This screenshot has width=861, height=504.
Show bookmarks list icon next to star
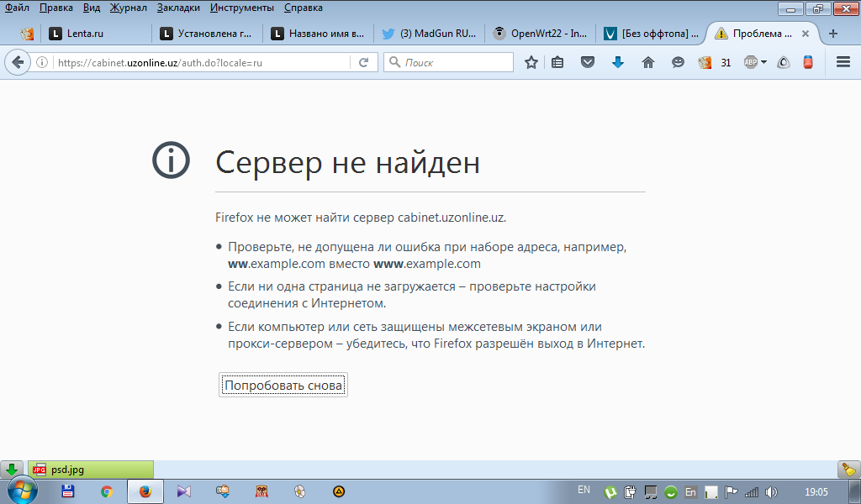(x=557, y=62)
